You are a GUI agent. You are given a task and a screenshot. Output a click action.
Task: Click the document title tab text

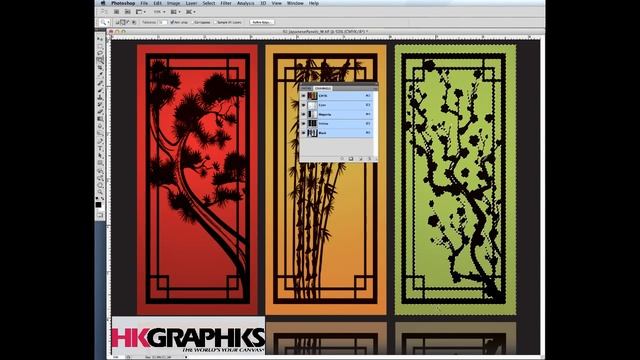325,31
